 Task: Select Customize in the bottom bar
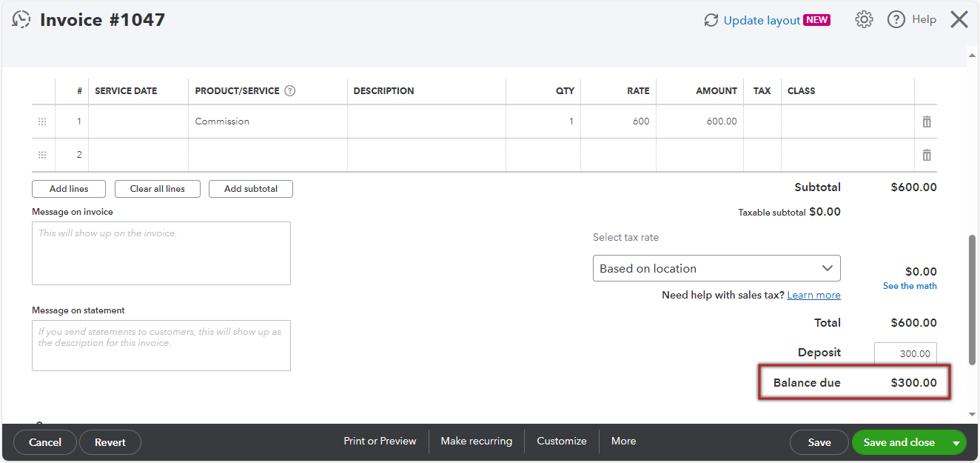coord(561,441)
